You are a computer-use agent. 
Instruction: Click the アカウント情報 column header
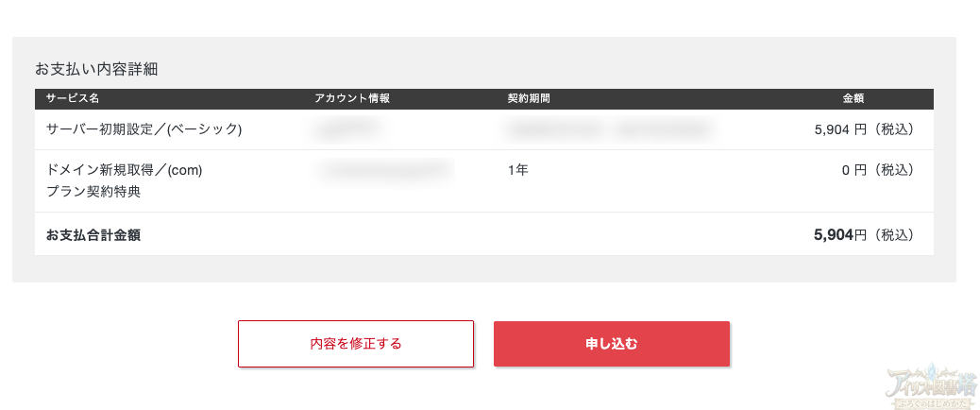351,98
